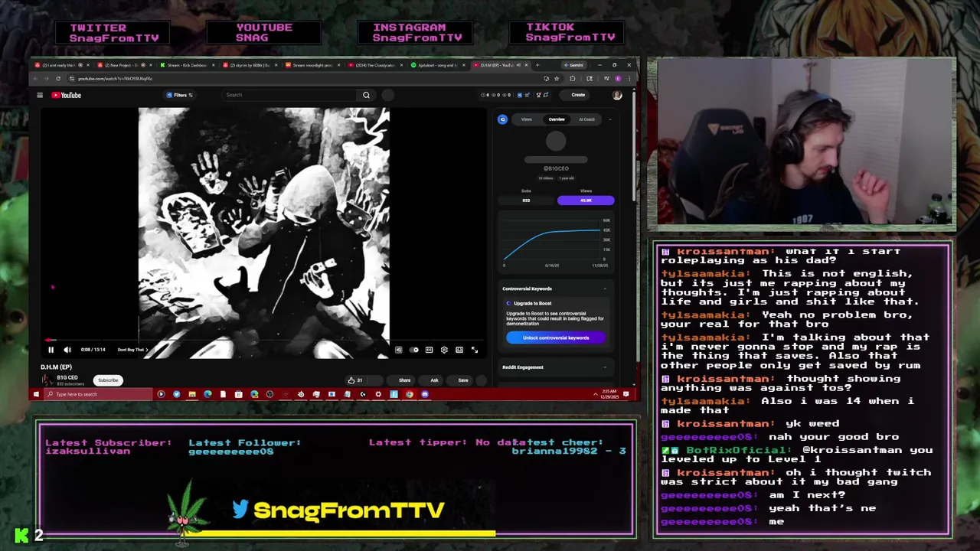
Task: Click the B1G CEO channel avatar thumbnail
Action: coord(47,380)
